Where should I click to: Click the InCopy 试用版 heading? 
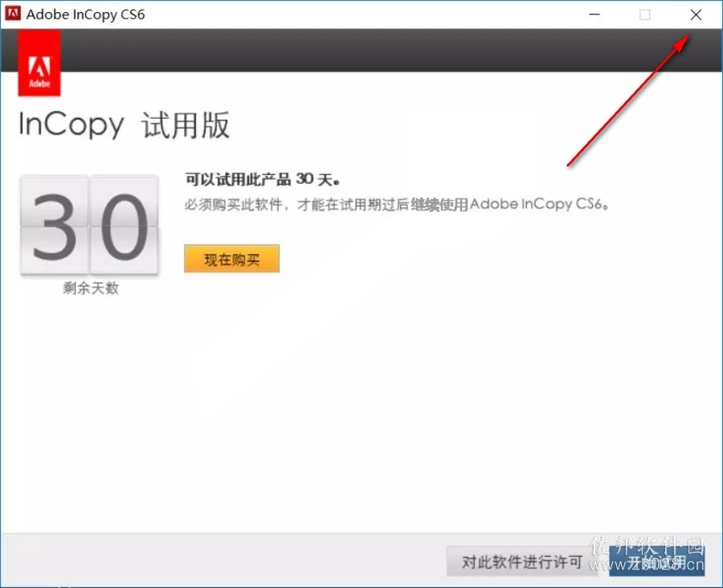click(x=124, y=125)
